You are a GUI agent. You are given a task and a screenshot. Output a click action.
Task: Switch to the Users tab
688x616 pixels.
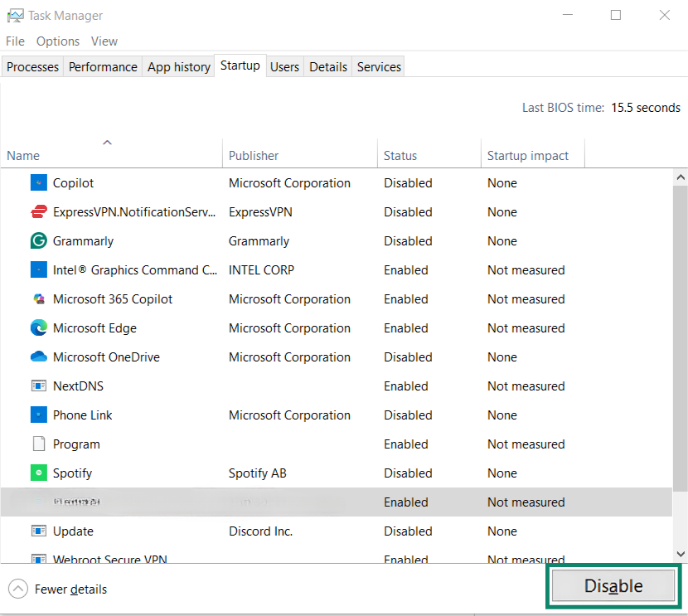tap(284, 66)
